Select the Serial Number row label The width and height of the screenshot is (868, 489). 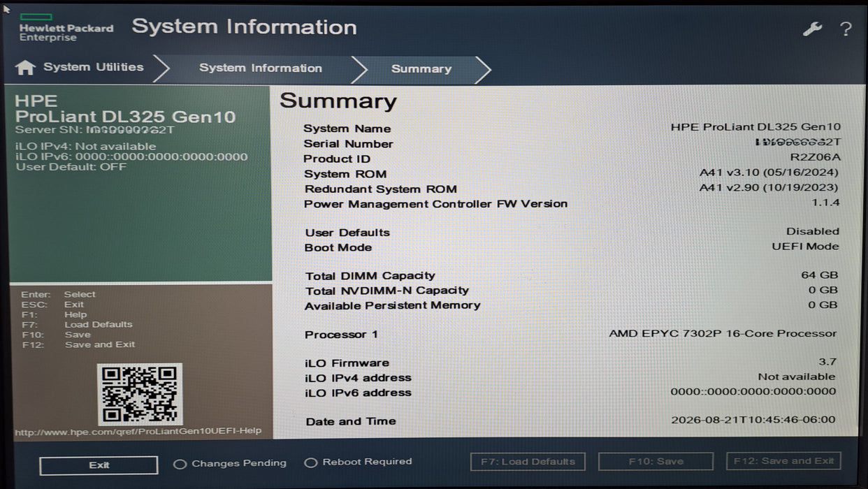tap(348, 144)
